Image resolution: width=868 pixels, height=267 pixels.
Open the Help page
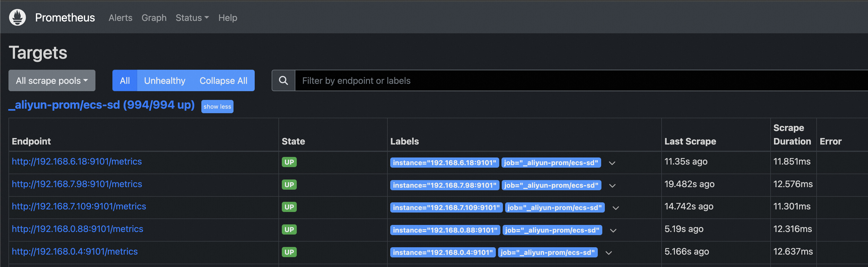(227, 17)
